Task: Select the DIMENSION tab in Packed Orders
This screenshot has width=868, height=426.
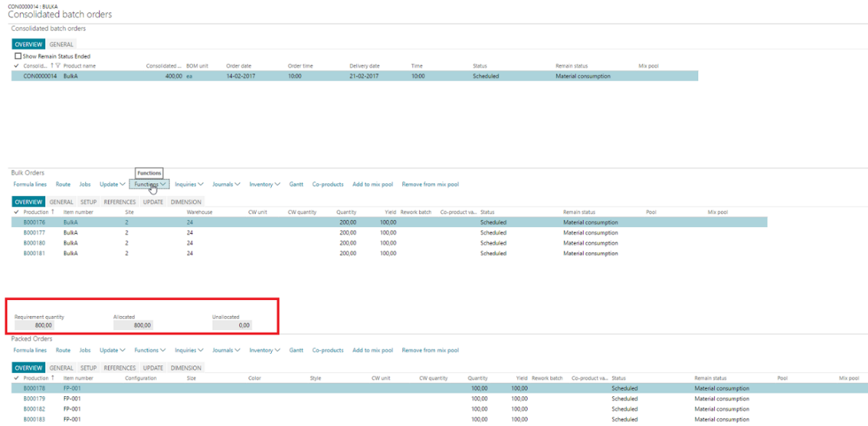Action: click(x=186, y=368)
